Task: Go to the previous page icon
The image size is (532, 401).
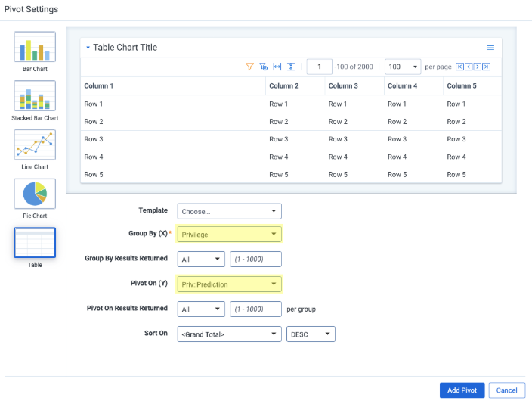Action: pyautogui.click(x=469, y=67)
